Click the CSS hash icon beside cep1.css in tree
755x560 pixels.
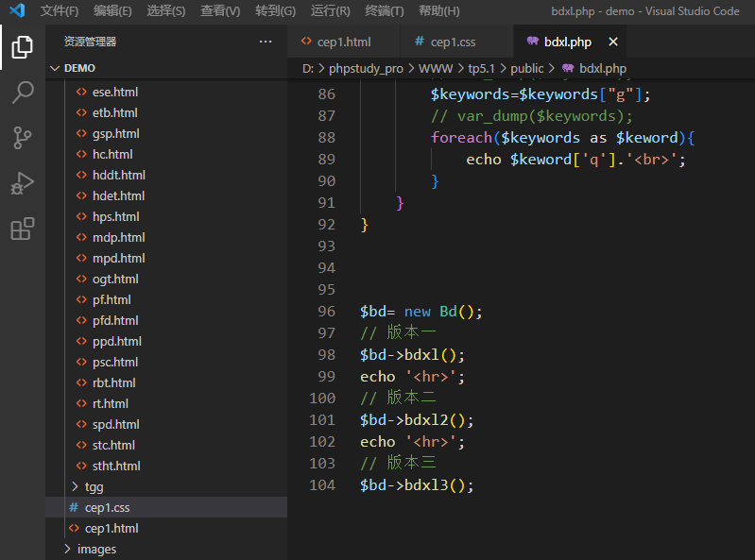click(74, 507)
